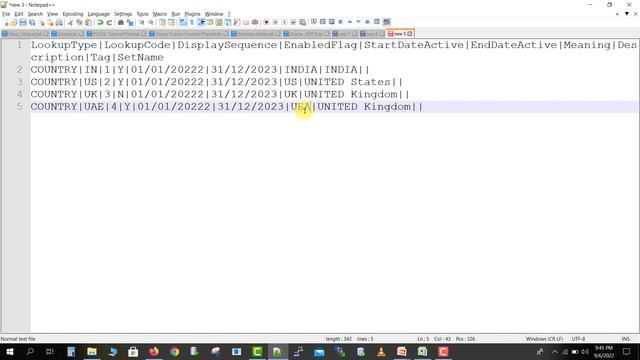Launch Firefox from the taskbar
Viewport: 640px width, 360px height.
point(154,351)
